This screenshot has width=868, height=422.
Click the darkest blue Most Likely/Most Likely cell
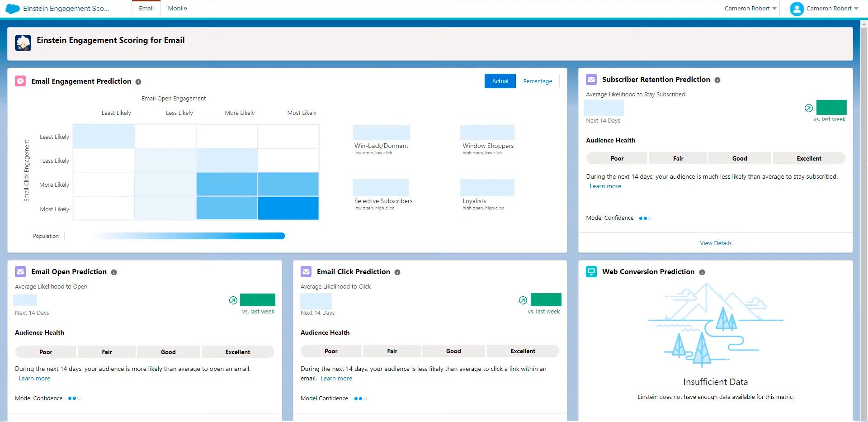(288, 208)
